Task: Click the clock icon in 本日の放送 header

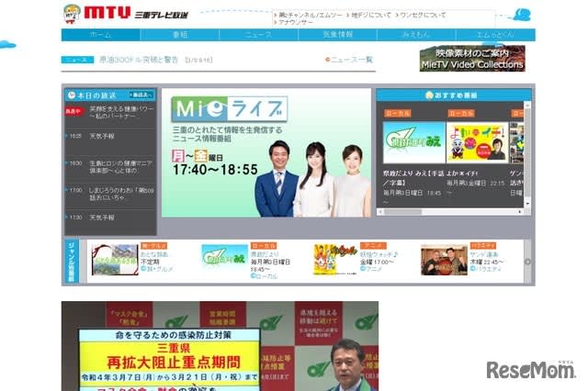Action: (71, 95)
